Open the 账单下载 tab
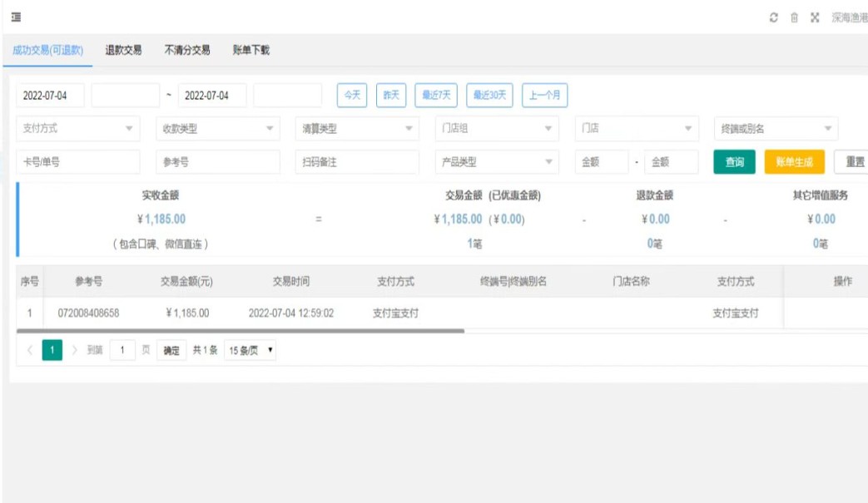 [251, 51]
